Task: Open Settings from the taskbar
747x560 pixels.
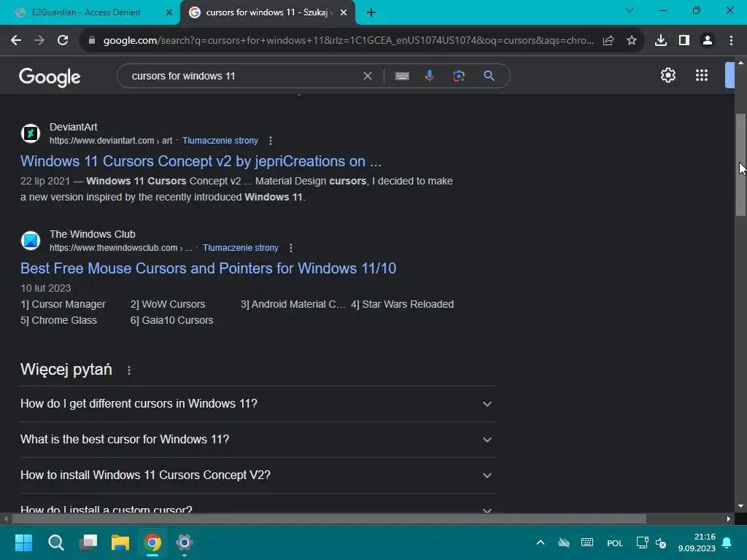Action: pyautogui.click(x=185, y=542)
